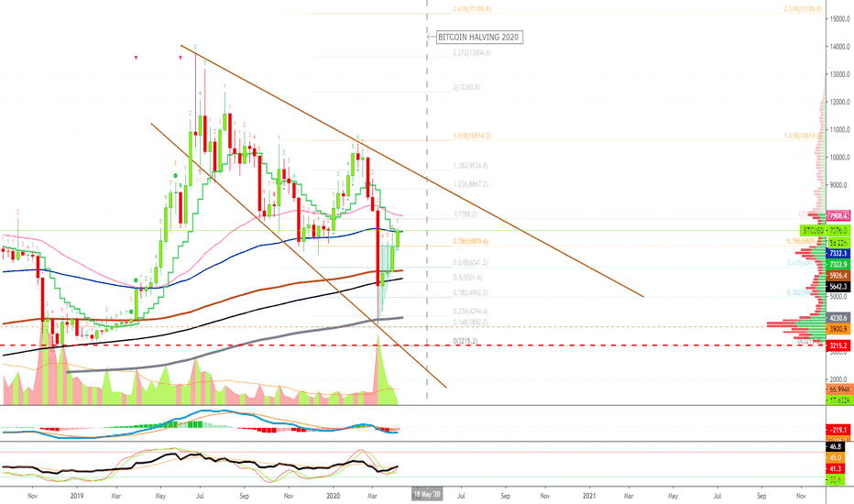854x504 pixels.
Task: Click the red 3215.2 price tag
Action: click(838, 345)
